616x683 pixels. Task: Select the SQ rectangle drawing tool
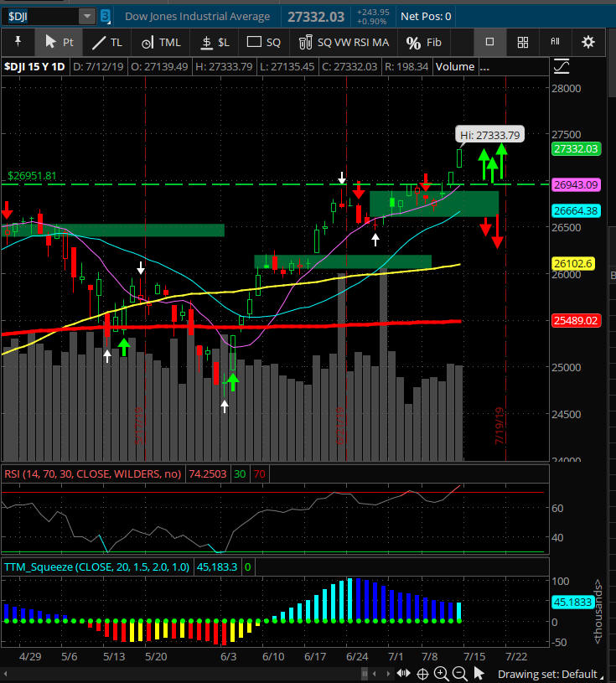263,42
